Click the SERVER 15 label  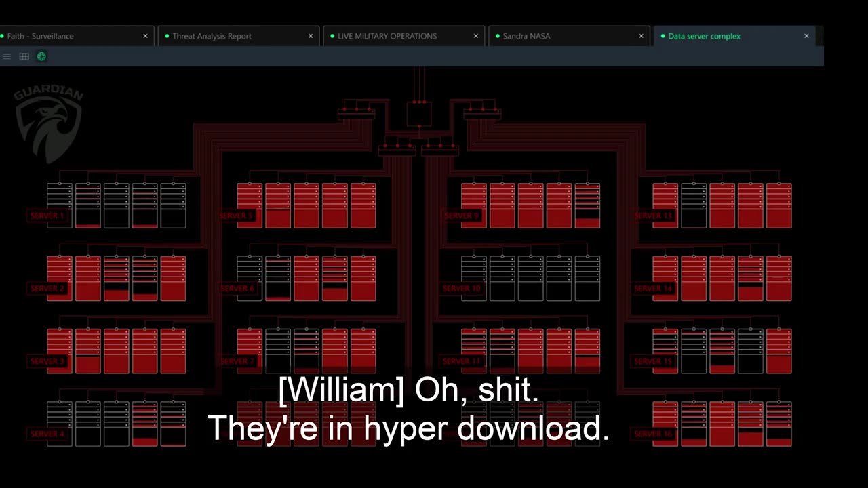tap(653, 361)
